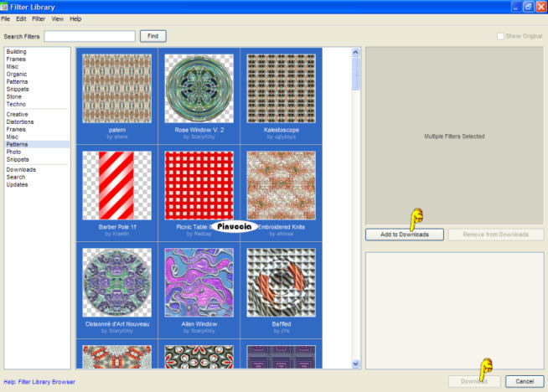Select Techno category in sidebar

16,104
